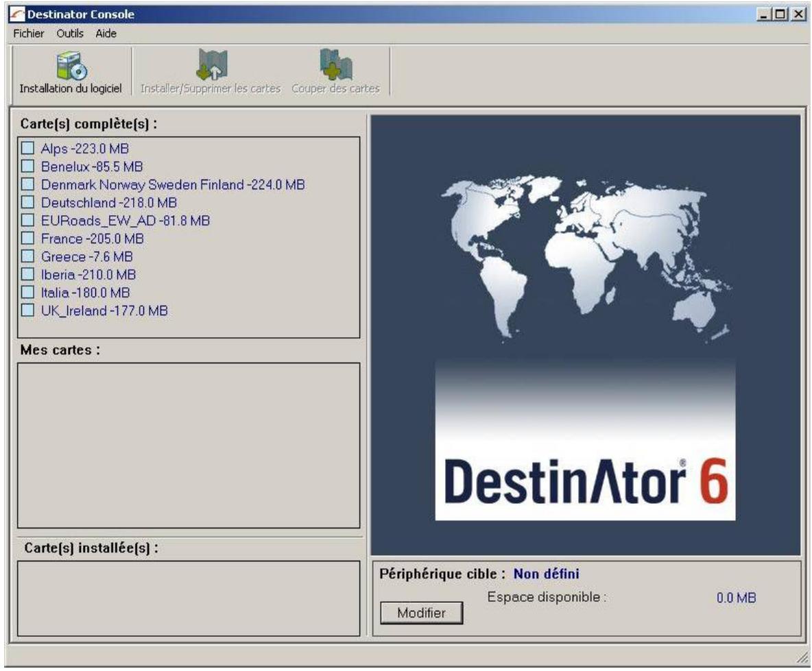Click 'UK_Ireland -177.0 MB' entry text
This screenshot has height=671, width=812.
pos(105,310)
